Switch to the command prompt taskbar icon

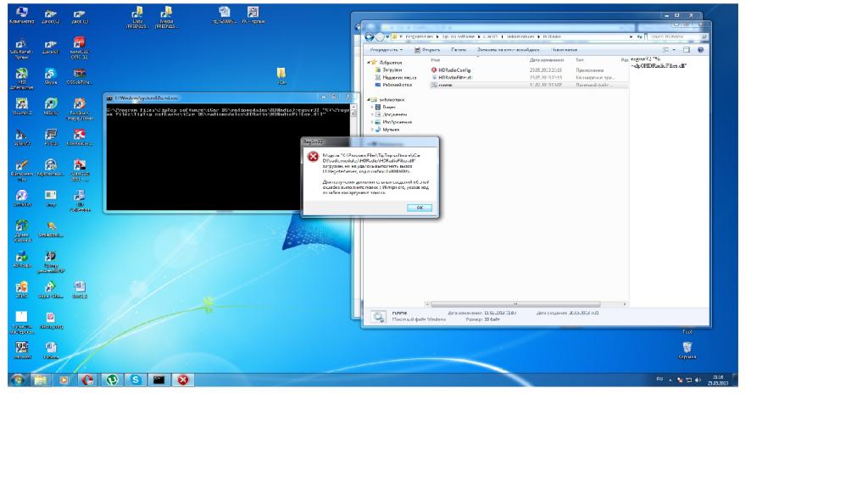click(x=158, y=380)
